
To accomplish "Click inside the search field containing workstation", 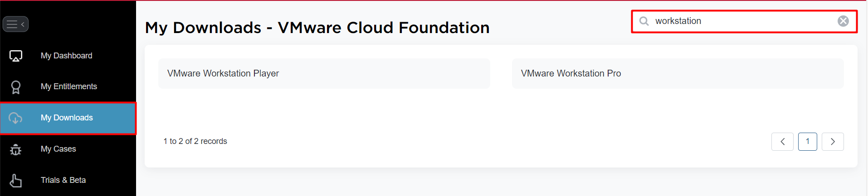I will (x=744, y=21).
